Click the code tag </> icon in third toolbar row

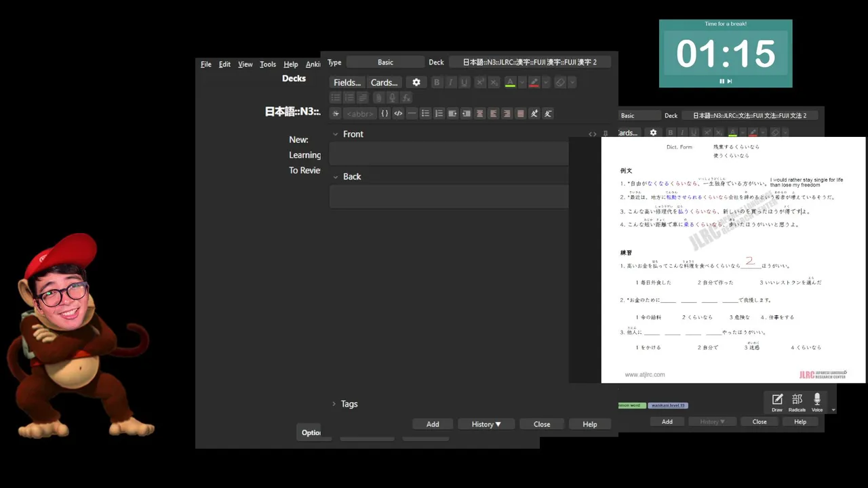click(398, 113)
